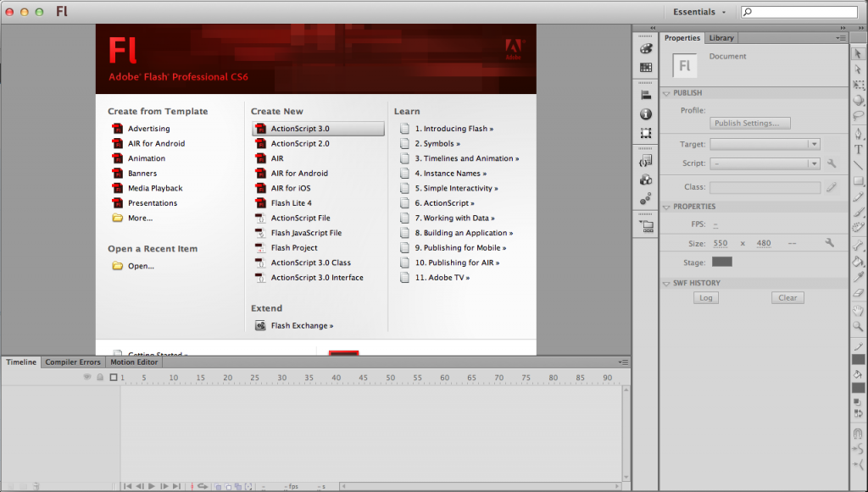
Task: Toggle Onion Skin in timeline
Action: 218,486
